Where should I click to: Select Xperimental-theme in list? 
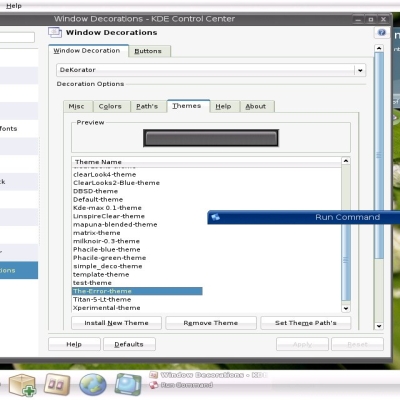click(107, 308)
